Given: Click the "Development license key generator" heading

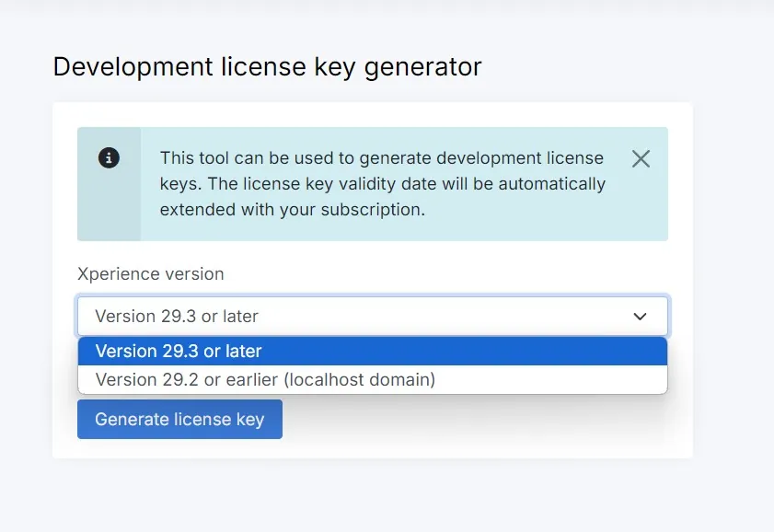Looking at the screenshot, I should 267,66.
